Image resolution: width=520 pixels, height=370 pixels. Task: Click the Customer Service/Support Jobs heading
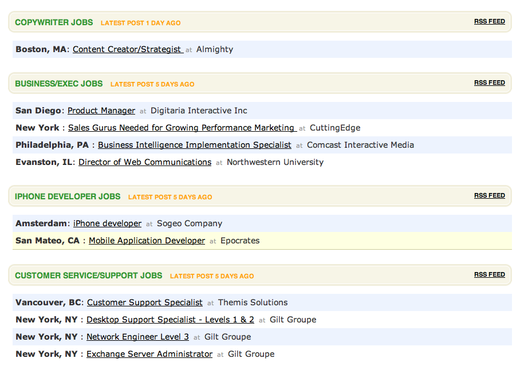point(89,276)
